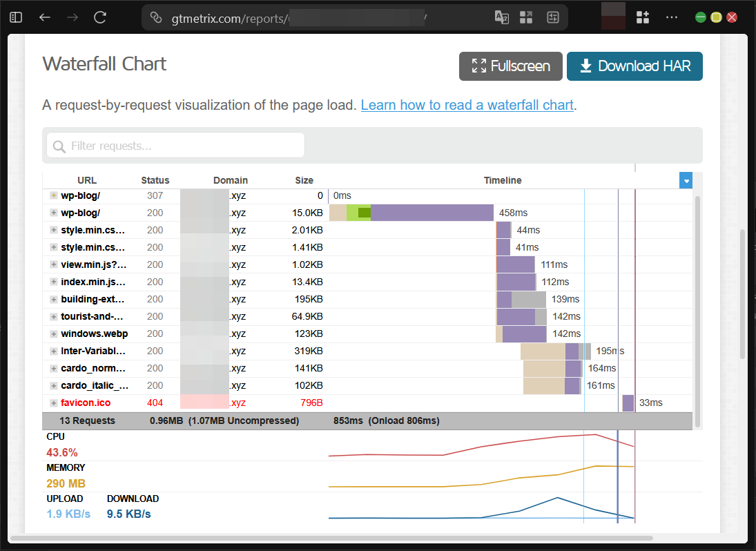Sort by the Status column header
Screen dimensions: 756x551
[x=155, y=180]
